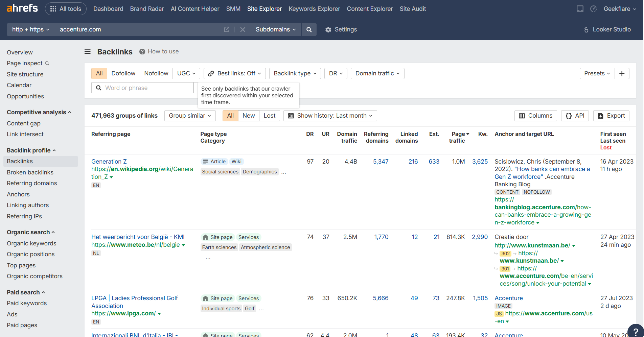Click calendar icon in Show history
Screen dimensions: 644x337
pos(291,116)
